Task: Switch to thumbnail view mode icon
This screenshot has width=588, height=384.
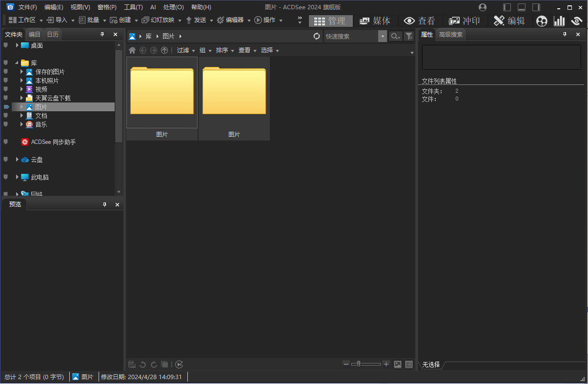Action: (x=398, y=364)
